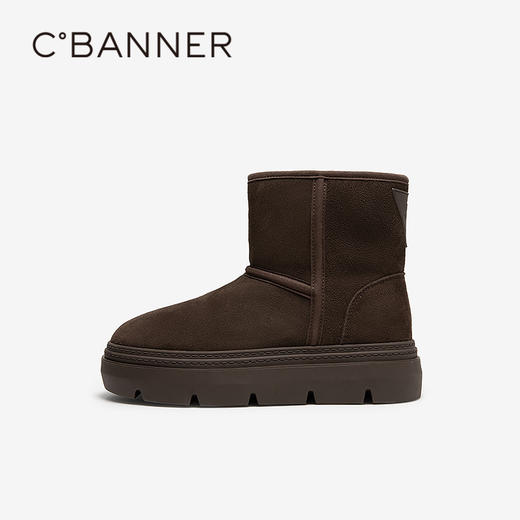520x520 pixels.
Task: Click the diagonal seam on boot vamp
Action: tap(279, 282)
